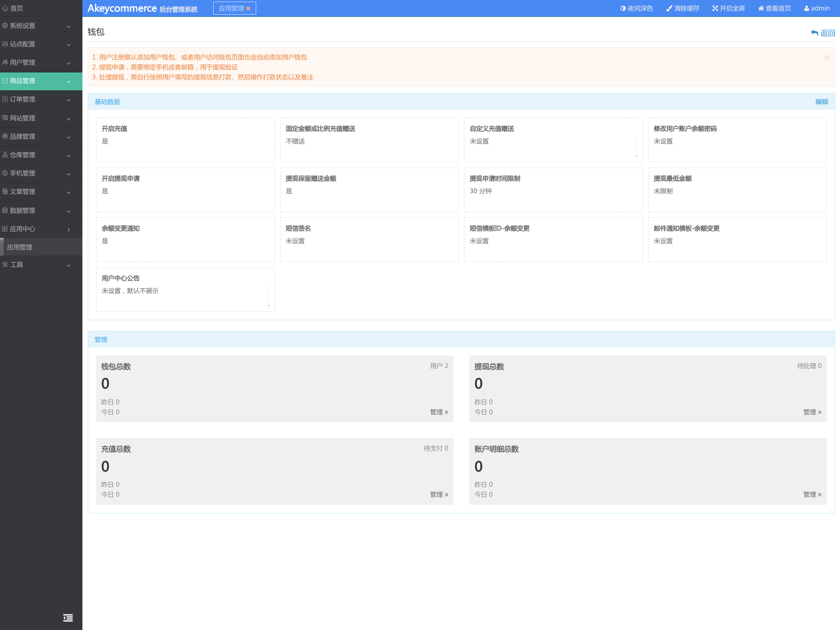Click the 提现最低金额 card
This screenshot has height=630, width=840.
pos(738,190)
